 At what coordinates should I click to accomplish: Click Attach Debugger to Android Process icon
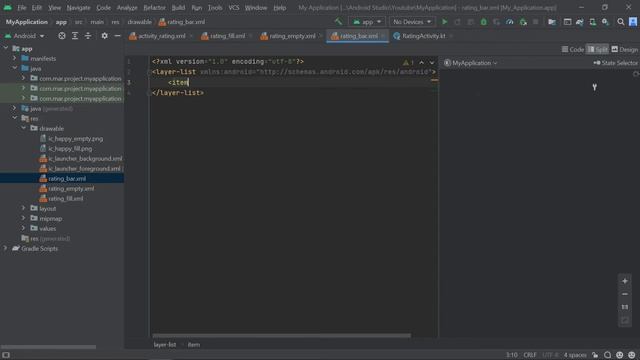tap(523, 22)
